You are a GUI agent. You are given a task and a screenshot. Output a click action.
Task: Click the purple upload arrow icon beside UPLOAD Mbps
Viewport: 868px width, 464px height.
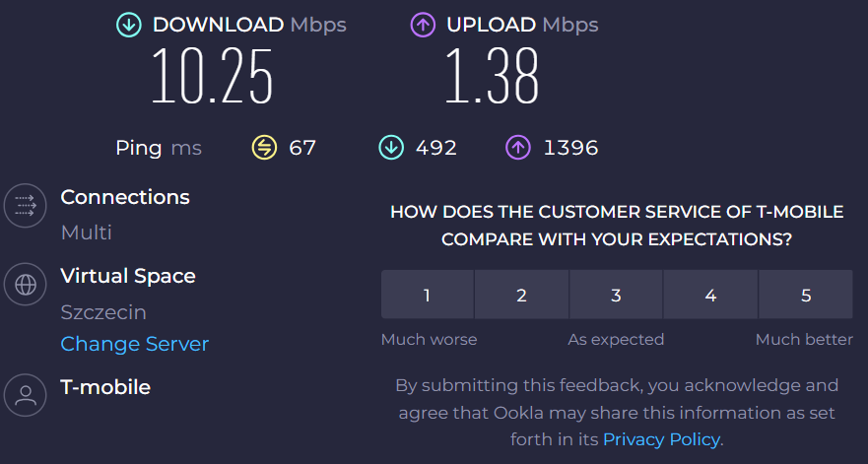(423, 25)
